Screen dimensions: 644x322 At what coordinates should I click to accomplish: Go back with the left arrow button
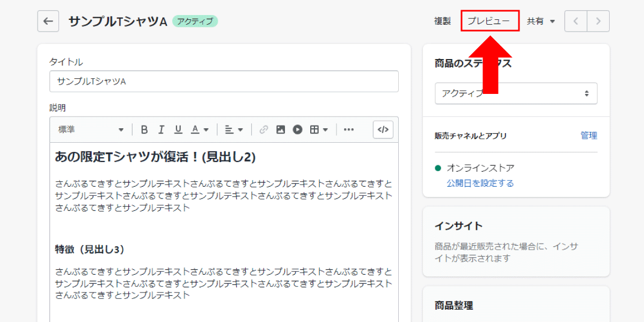coord(48,21)
